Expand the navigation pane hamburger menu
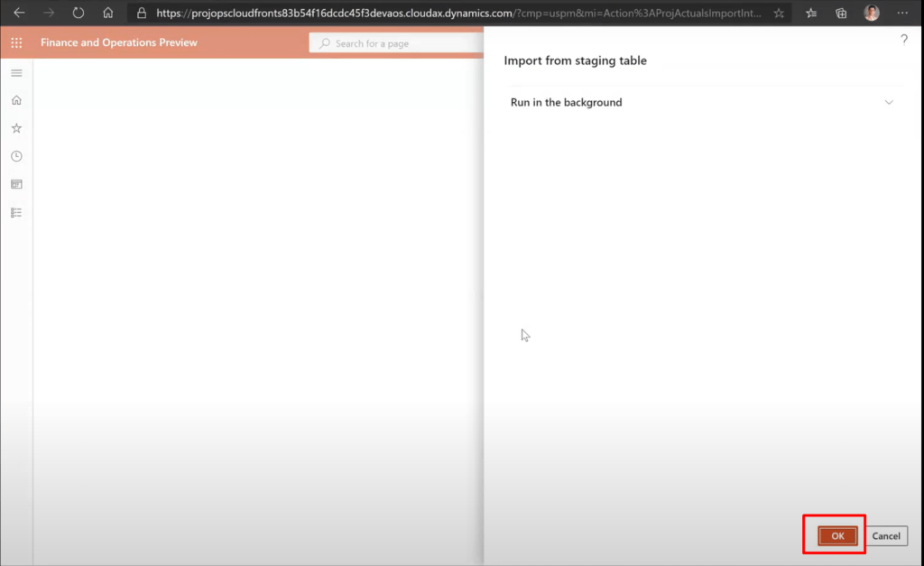924x566 pixels. pos(16,72)
